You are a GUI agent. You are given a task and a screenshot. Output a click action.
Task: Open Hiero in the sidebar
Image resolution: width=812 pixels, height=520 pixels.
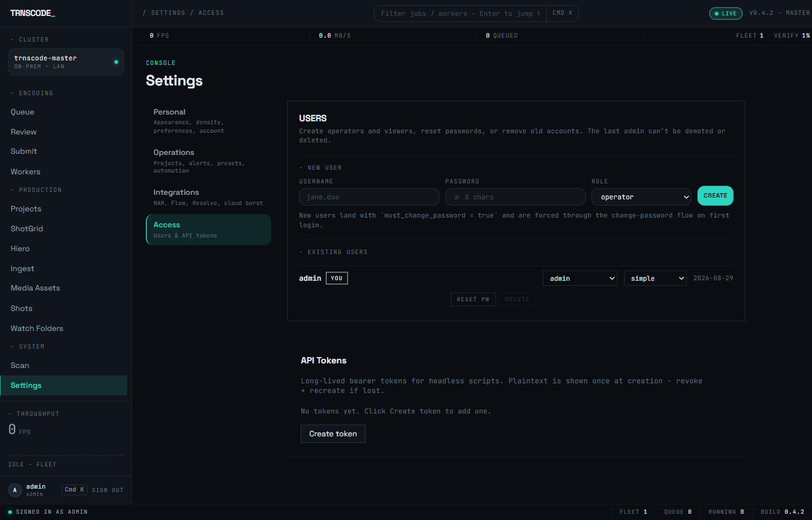[x=20, y=248]
